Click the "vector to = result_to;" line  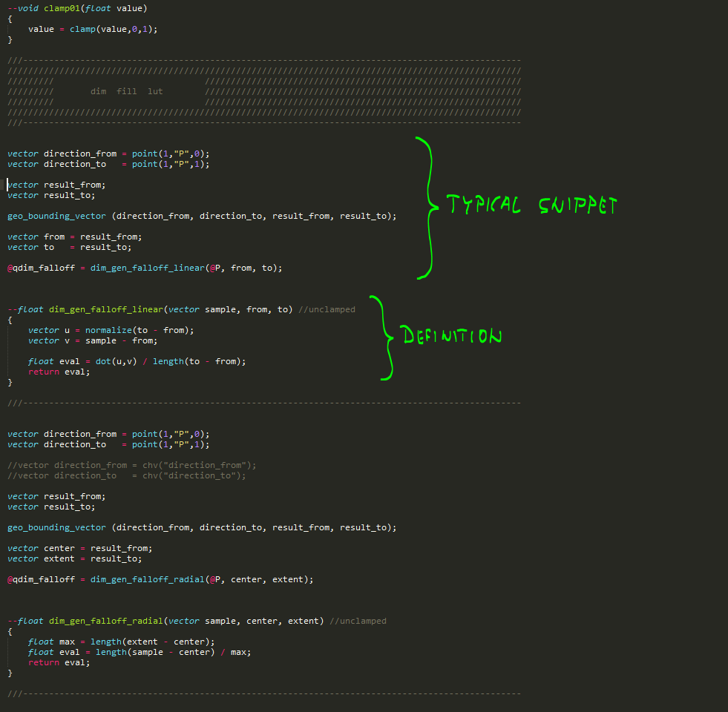[x=69, y=247]
